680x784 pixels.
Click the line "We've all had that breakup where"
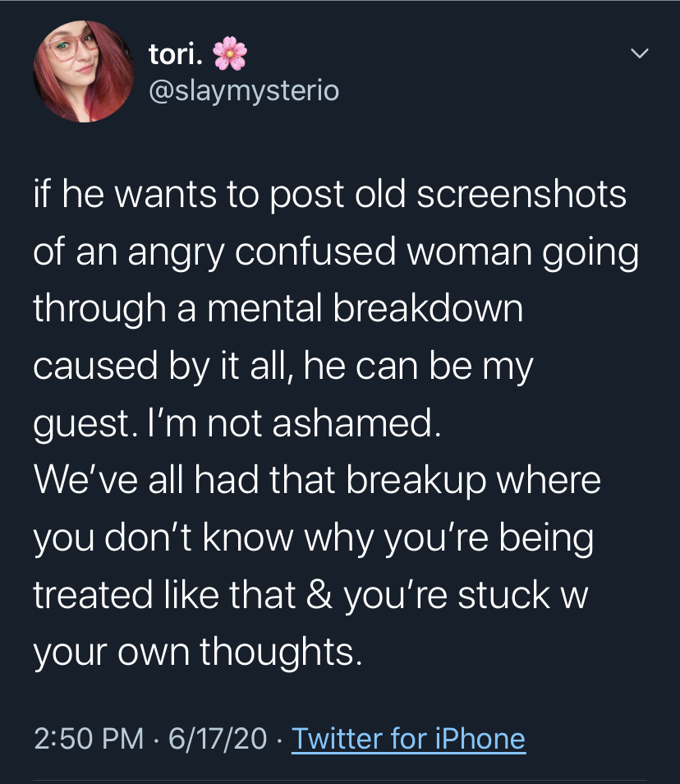[x=317, y=481]
